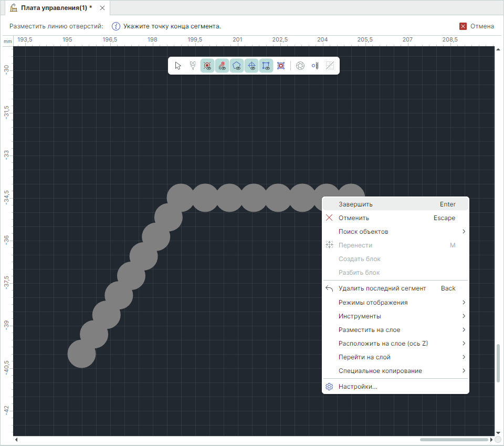Choose Отменить in context menu
The height and width of the screenshot is (446, 504).
click(395, 218)
